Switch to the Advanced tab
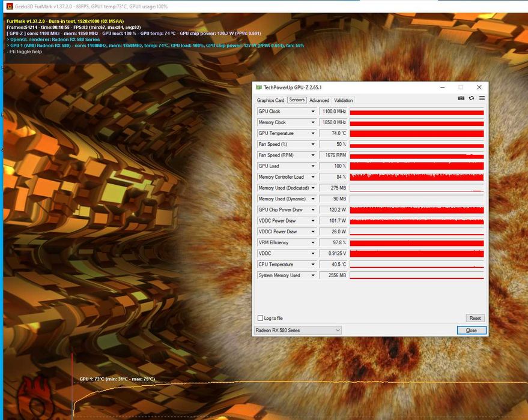Viewport: 528px width, 420px height. click(x=319, y=100)
